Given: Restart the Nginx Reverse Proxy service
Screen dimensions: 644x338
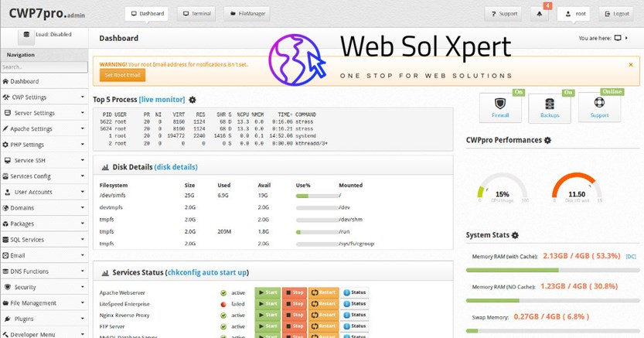Looking at the screenshot, I should [x=324, y=315].
